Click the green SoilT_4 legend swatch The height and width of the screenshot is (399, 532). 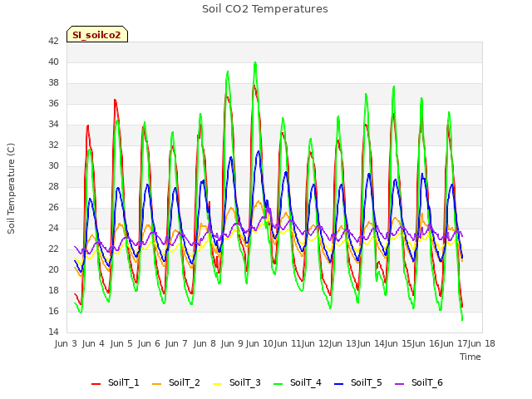[x=278, y=384]
